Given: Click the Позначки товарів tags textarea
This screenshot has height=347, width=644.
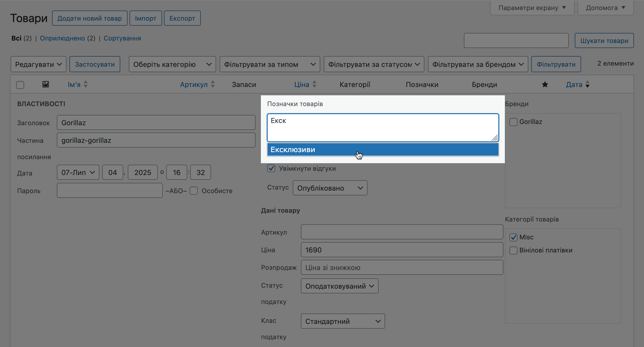Looking at the screenshot, I should [383, 128].
